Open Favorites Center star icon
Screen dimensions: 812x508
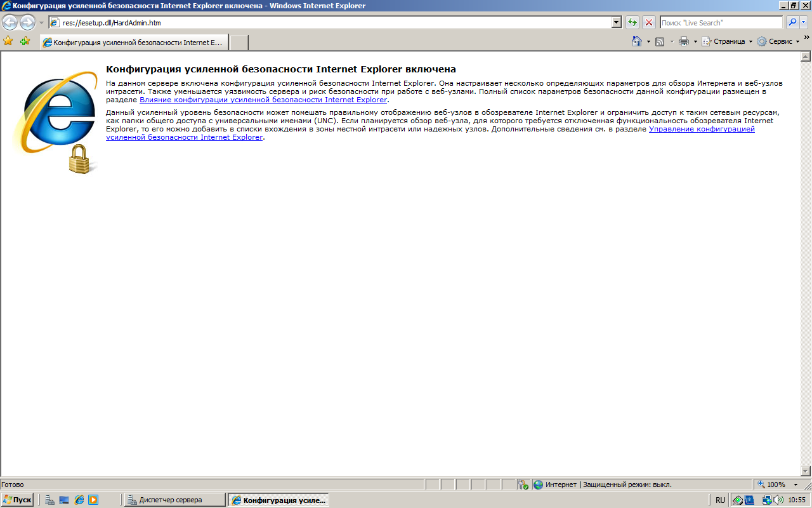tap(8, 41)
